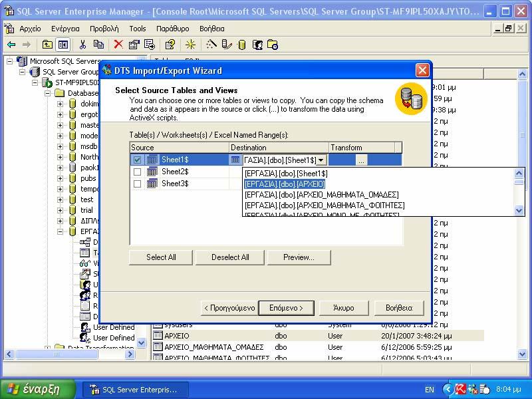
Task: Choose [ΕΡΓΑΣΙΑ].[dbo].[ΑΡΧΕΙΟ_ΜΑΘΗΜΑΤΑ_ΟΜΑΔΕΣ] in the destination list
Action: click(322, 195)
